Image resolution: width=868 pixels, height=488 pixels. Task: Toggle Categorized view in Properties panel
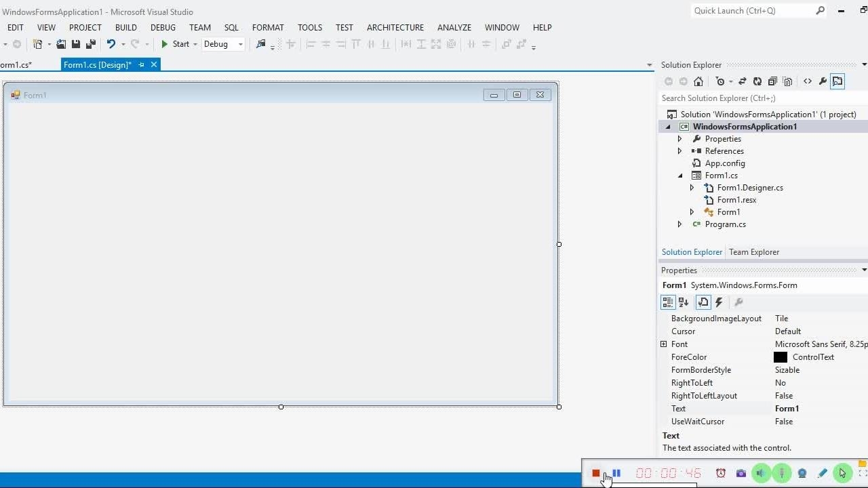(x=668, y=302)
